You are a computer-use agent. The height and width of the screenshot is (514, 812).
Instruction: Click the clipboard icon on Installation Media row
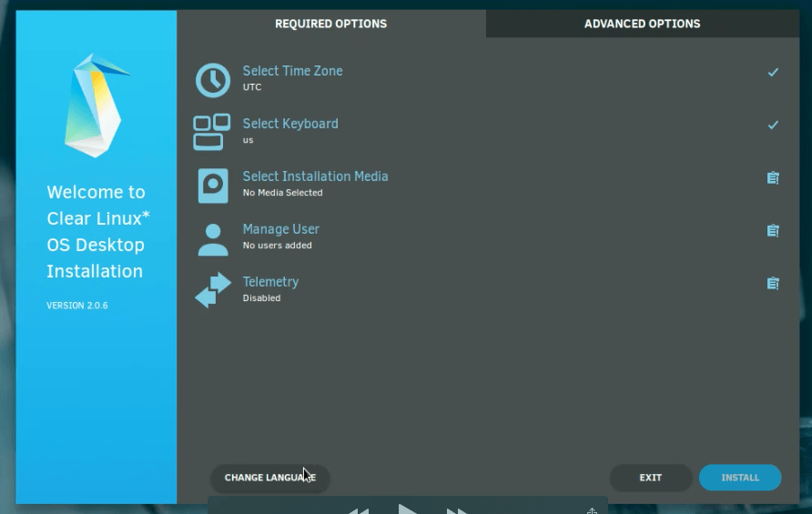coord(773,178)
